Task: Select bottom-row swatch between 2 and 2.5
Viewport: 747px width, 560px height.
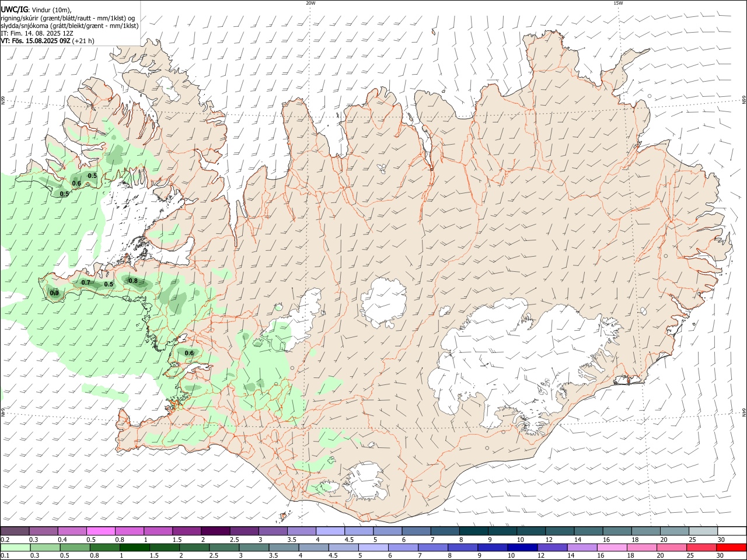Action: click(194, 547)
